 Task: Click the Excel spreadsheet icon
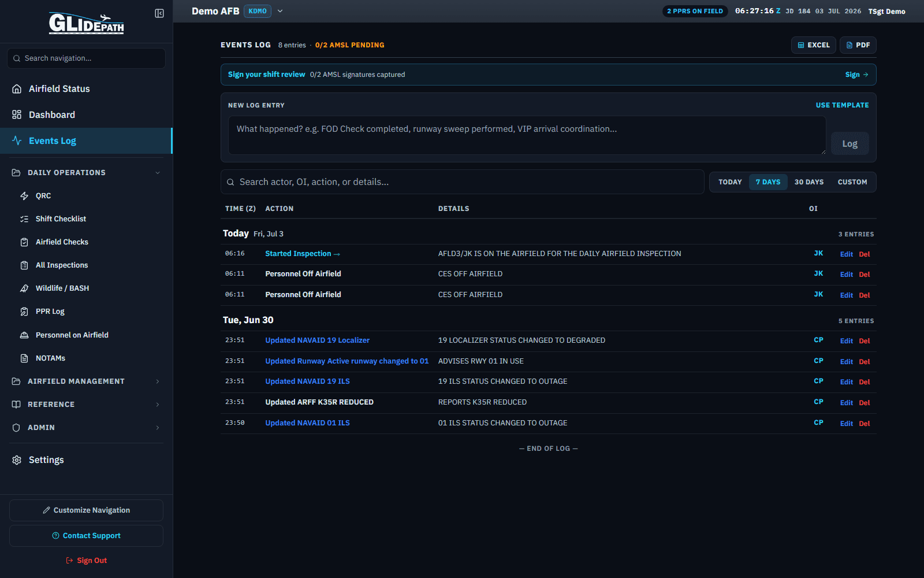(801, 45)
